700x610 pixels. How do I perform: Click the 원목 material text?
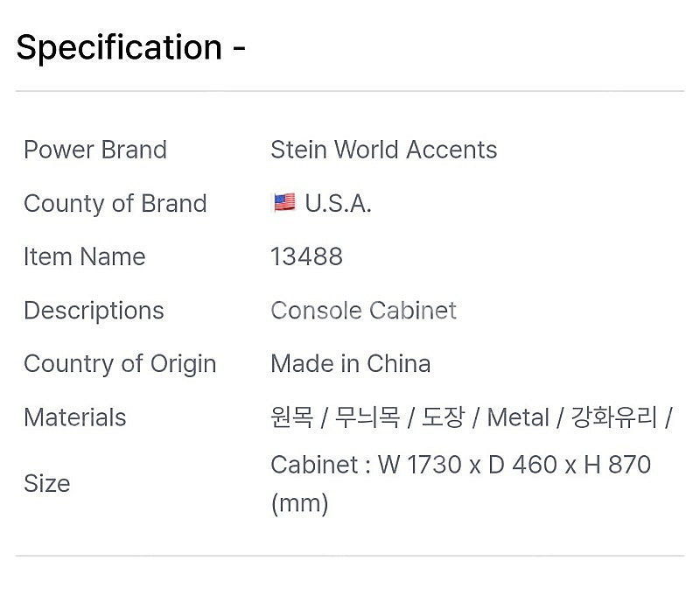[x=292, y=417]
